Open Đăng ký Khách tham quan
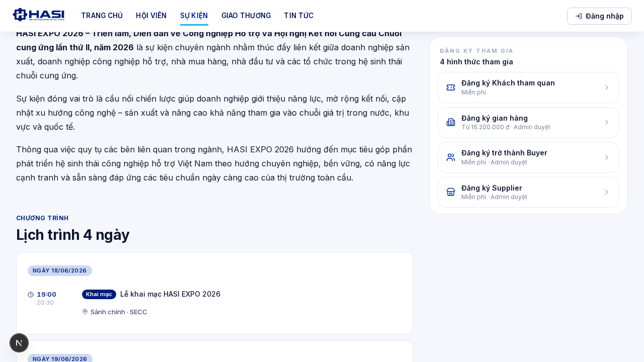644x362 pixels. pos(528,87)
